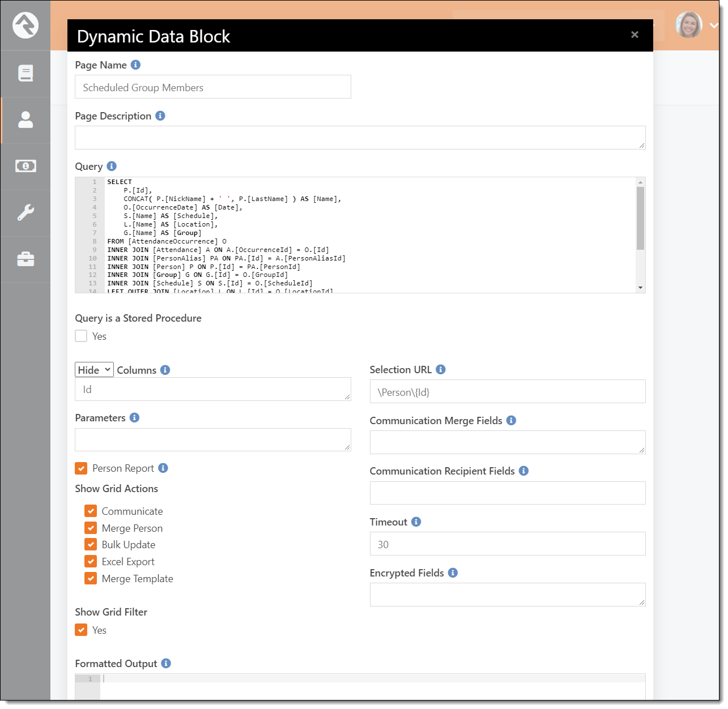
Task: Uncheck the Communicate grid action
Action: [91, 511]
